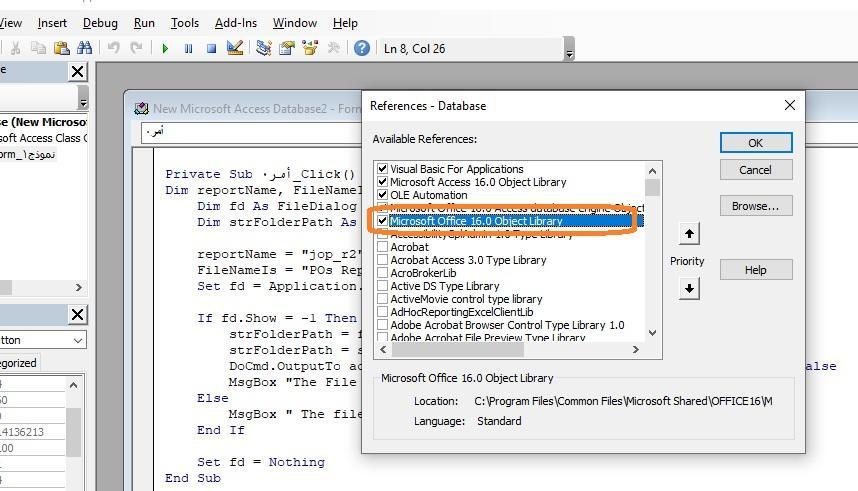Confirm references with OK button

click(756, 143)
